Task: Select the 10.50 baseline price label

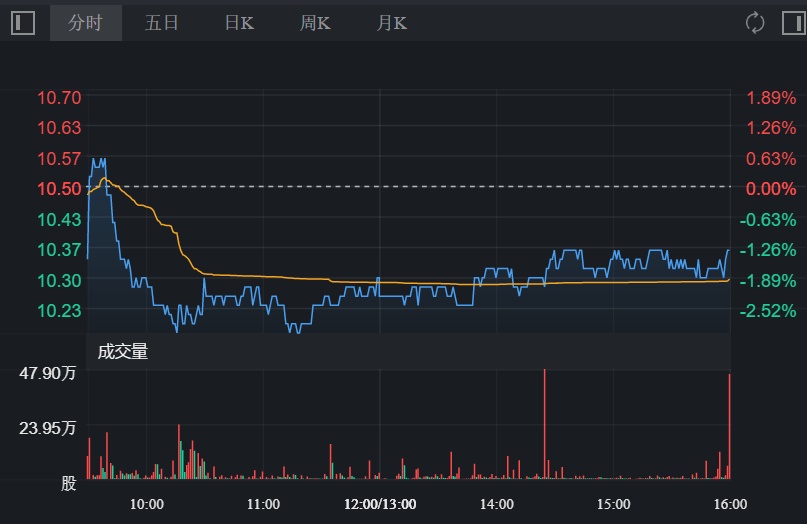Action: (x=59, y=189)
